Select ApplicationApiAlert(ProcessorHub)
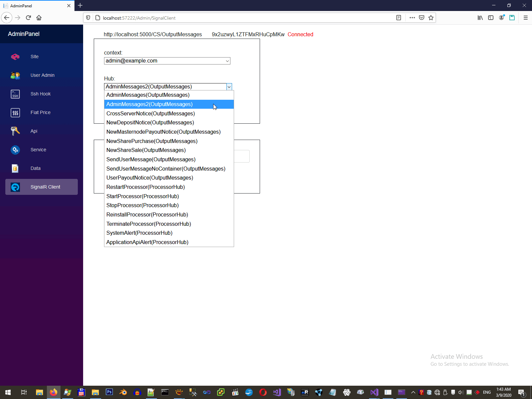Viewport: 532px width, 399px height. click(169, 242)
